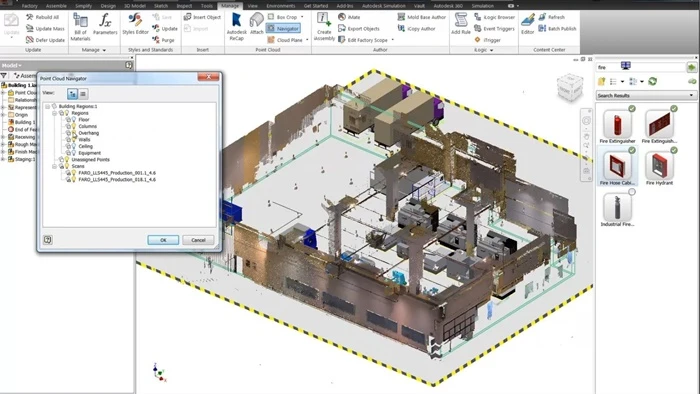Open the Sketch ribbon tab
Screen dimensions: 700x394
(x=161, y=6)
